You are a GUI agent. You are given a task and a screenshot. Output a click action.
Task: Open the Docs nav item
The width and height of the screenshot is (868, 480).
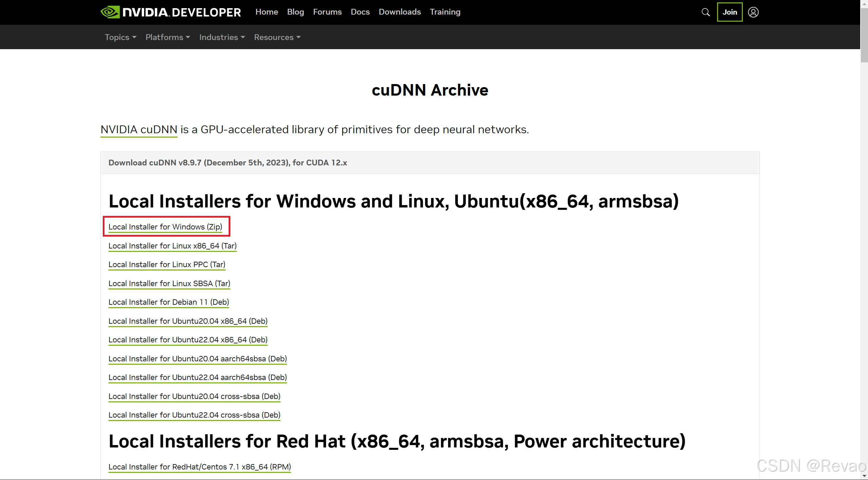pyautogui.click(x=360, y=12)
